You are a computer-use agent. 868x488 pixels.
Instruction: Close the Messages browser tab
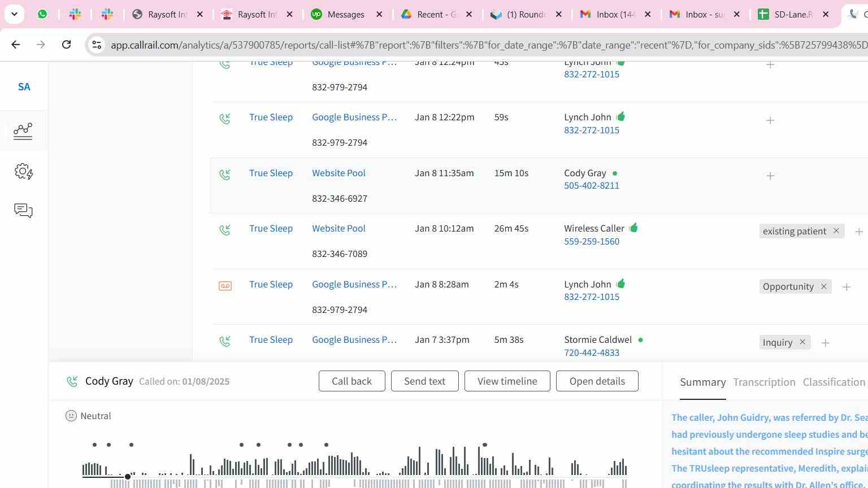point(380,14)
